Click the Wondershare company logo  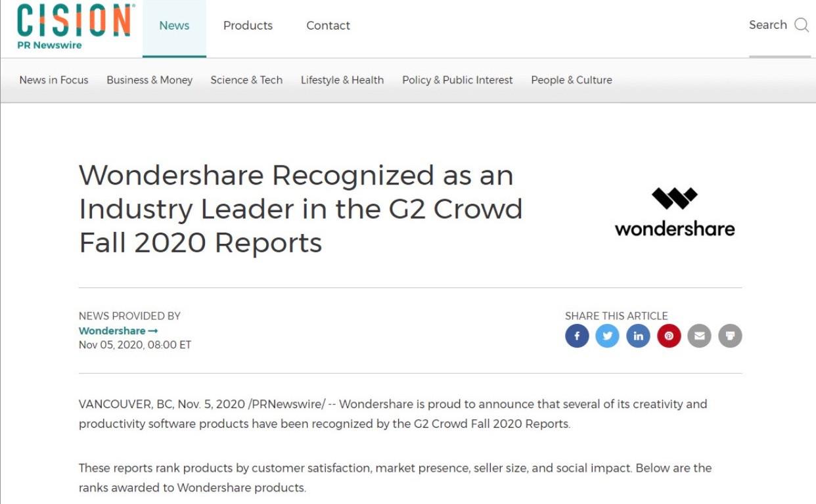pyautogui.click(x=675, y=212)
